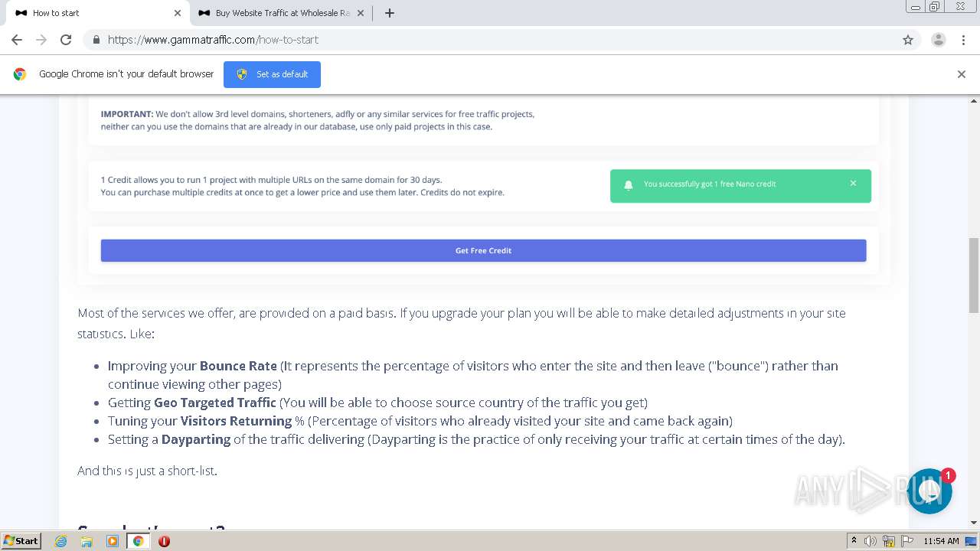980x551 pixels.
Task: Open Windows Media Player from taskbar
Action: pos(113,541)
